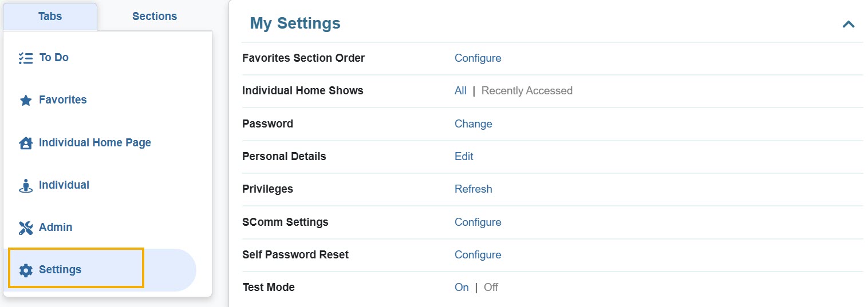Select the Tabs tab
868x307 pixels.
coord(50,17)
